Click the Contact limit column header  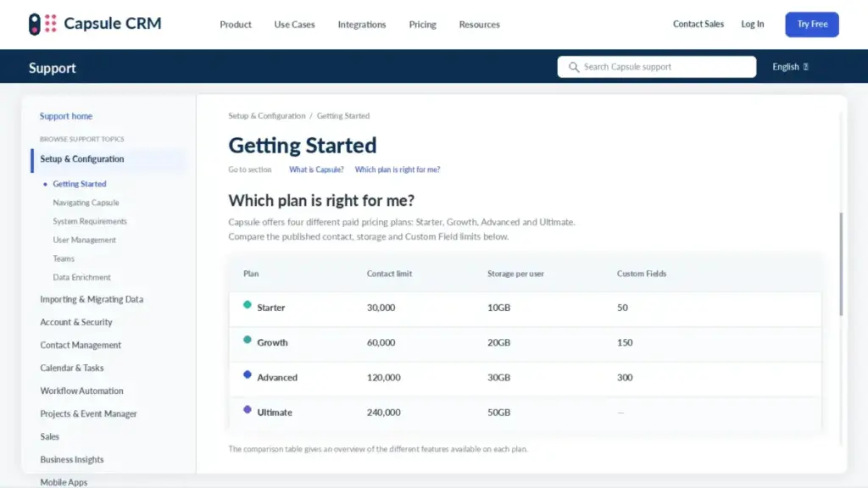pyautogui.click(x=389, y=274)
